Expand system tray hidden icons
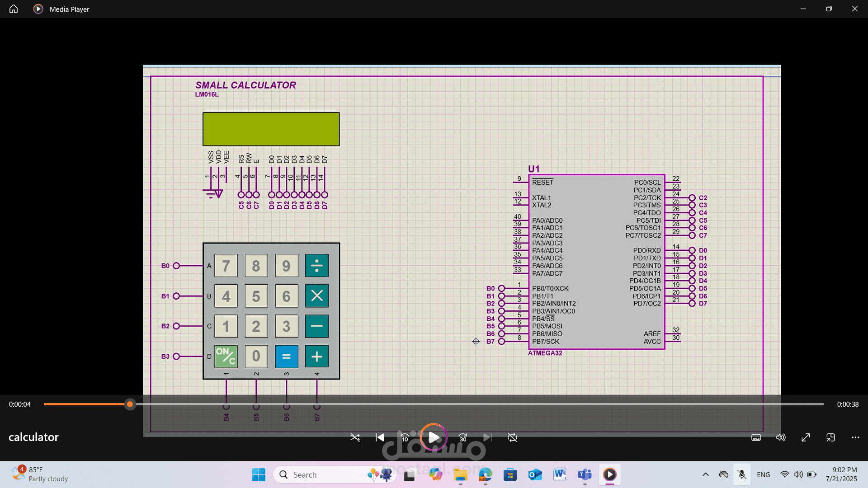Viewport: 868px width, 488px height. [705, 474]
